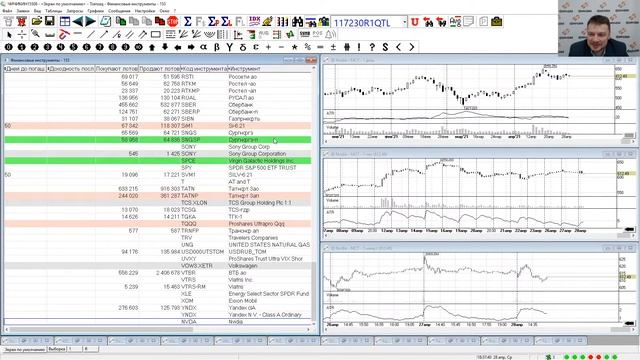Open the Заявки menu
640x360 pixels.
22,11
